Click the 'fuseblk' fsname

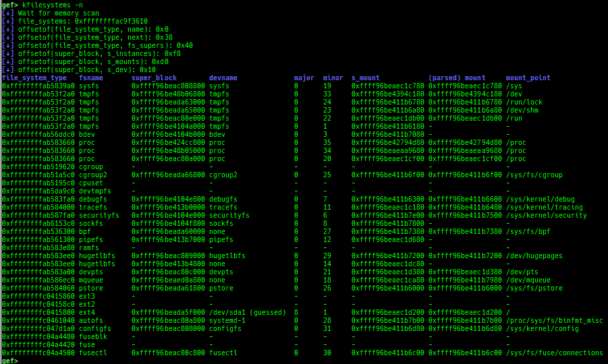(93, 337)
